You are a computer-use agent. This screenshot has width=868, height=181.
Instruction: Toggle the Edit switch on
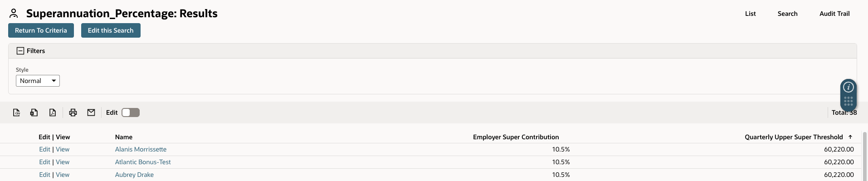[x=131, y=113]
